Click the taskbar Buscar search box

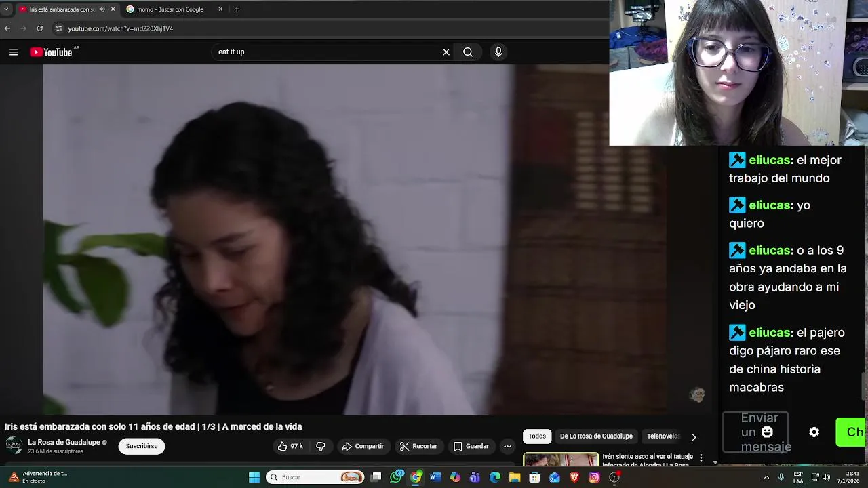(315, 477)
